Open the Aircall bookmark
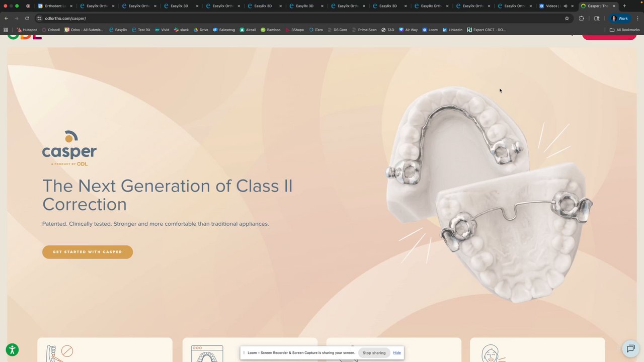This screenshot has height=362, width=644. tap(248, 30)
